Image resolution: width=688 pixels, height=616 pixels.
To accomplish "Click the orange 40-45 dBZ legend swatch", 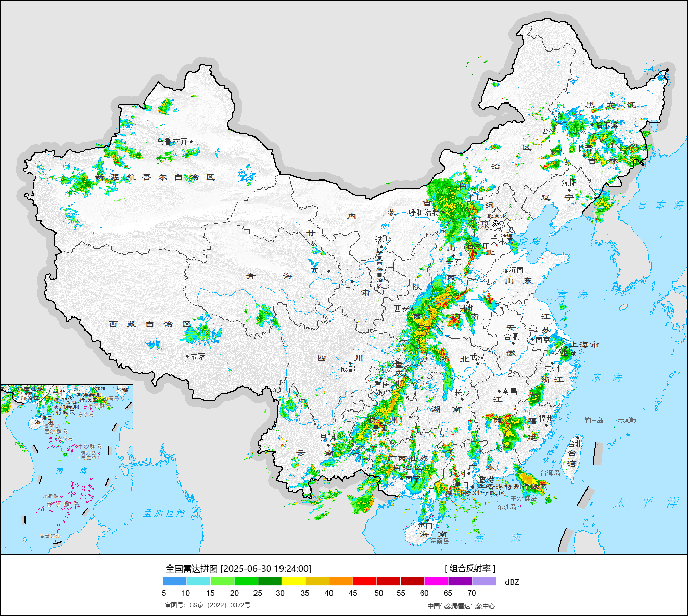I will [341, 581].
